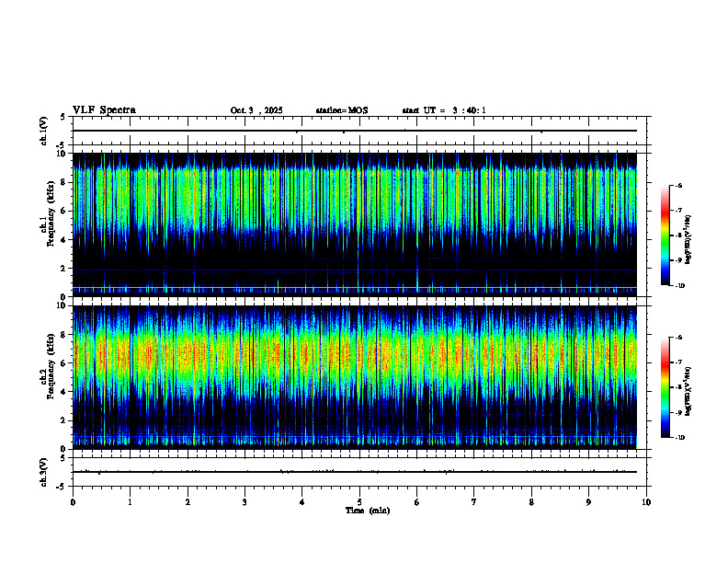
Task: Click the time axis tick label "1"
Action: pyautogui.click(x=130, y=502)
